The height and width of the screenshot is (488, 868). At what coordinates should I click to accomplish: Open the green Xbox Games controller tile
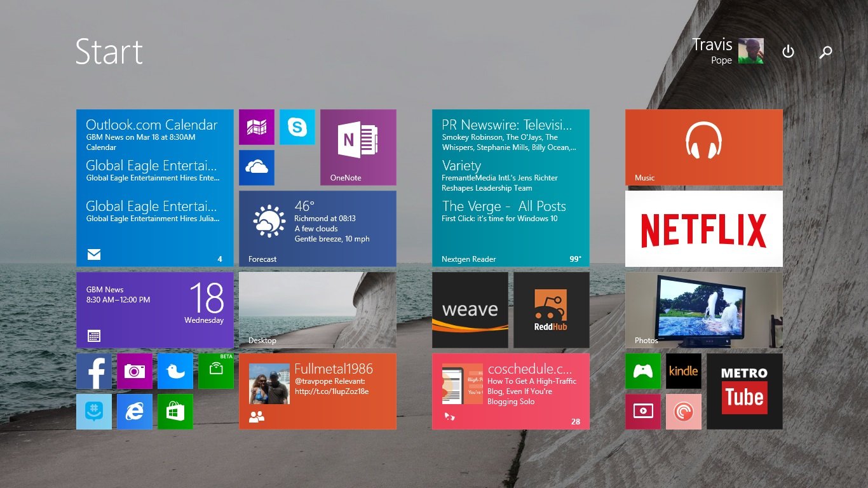click(x=643, y=371)
